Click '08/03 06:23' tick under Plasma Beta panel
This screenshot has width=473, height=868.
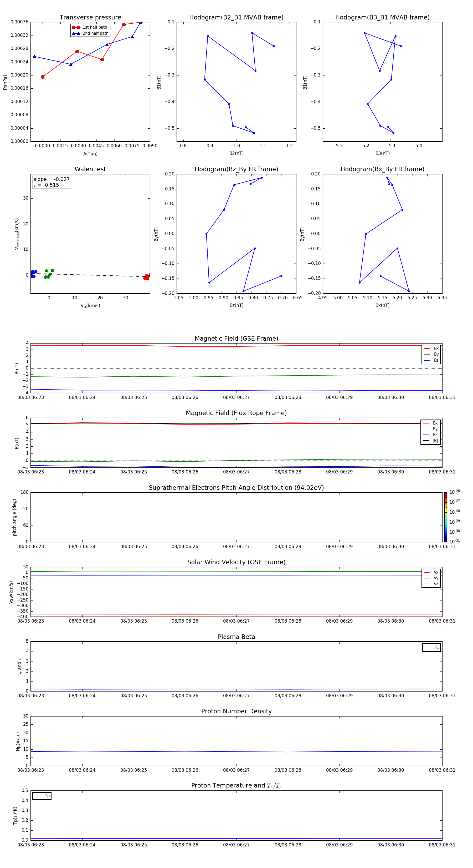31,695
